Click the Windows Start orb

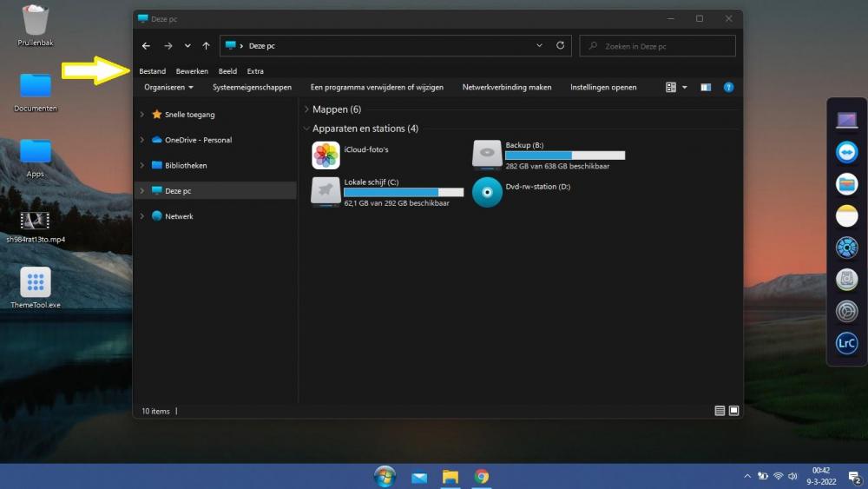click(385, 476)
